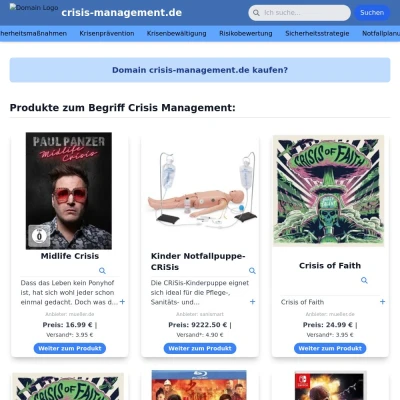
Task: Expand the Crisis of Faith description plus
Action: tap(382, 302)
